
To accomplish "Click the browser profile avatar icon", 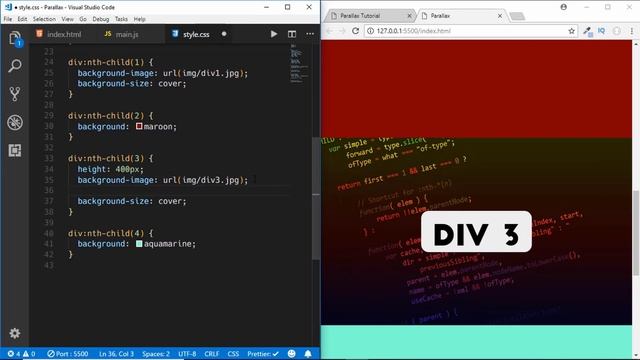I will click(564, 7).
